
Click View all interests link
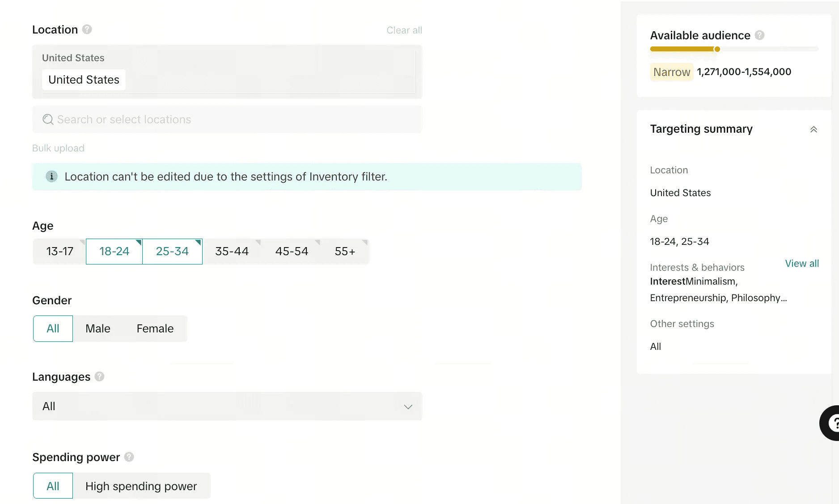[x=802, y=264]
